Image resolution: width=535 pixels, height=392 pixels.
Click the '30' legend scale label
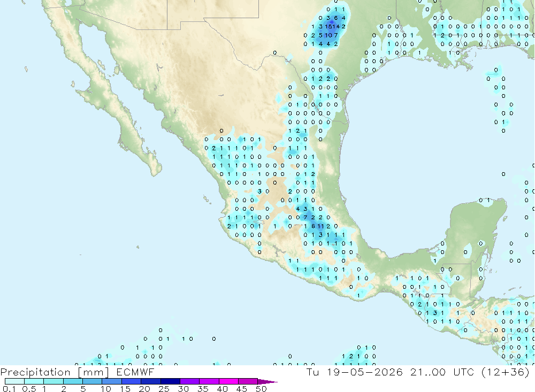click(183, 389)
